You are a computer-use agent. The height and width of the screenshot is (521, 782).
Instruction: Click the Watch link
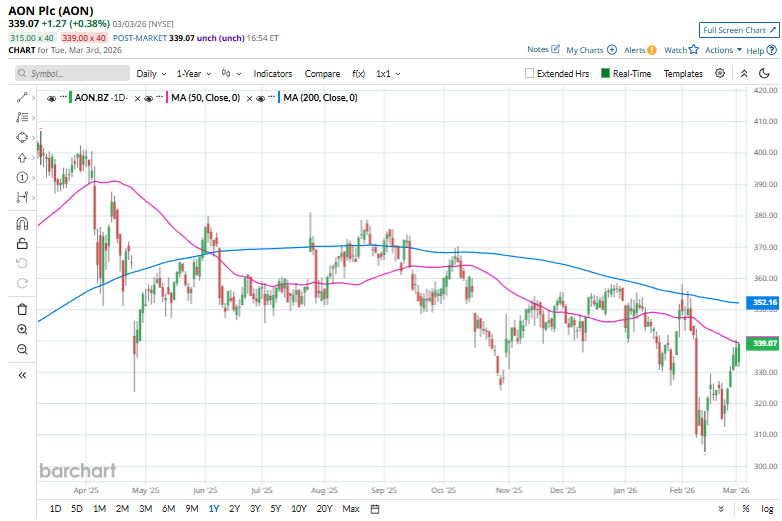(675, 50)
